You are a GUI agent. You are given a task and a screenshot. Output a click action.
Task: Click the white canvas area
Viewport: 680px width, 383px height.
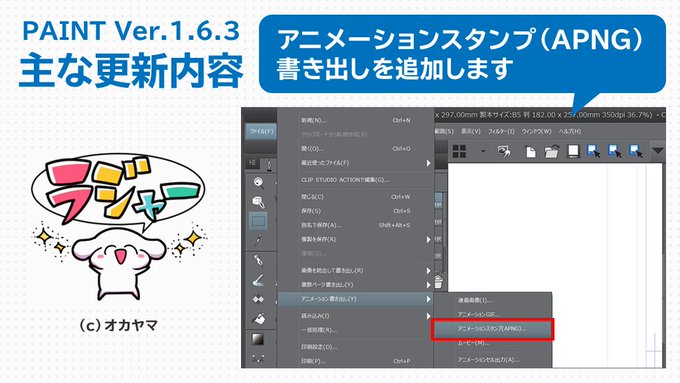(x=555, y=228)
